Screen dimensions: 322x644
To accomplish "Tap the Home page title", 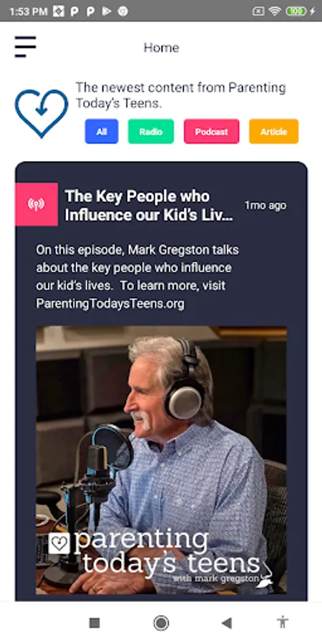I will [x=162, y=48].
